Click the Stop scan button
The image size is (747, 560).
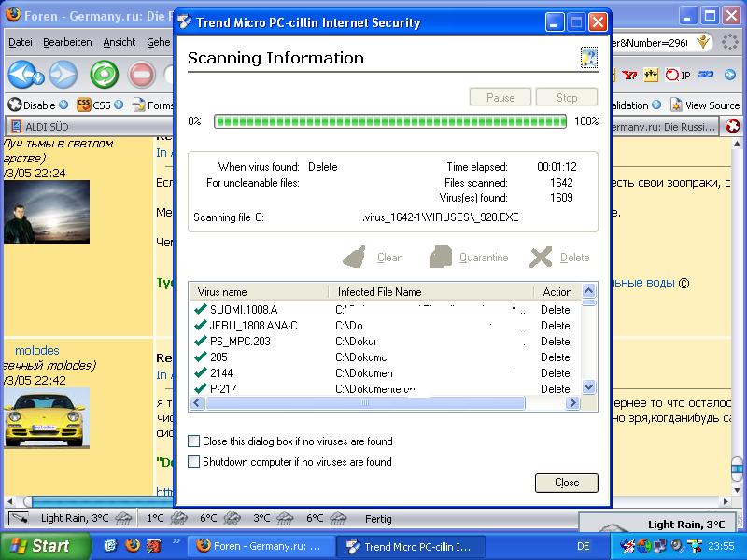567,97
